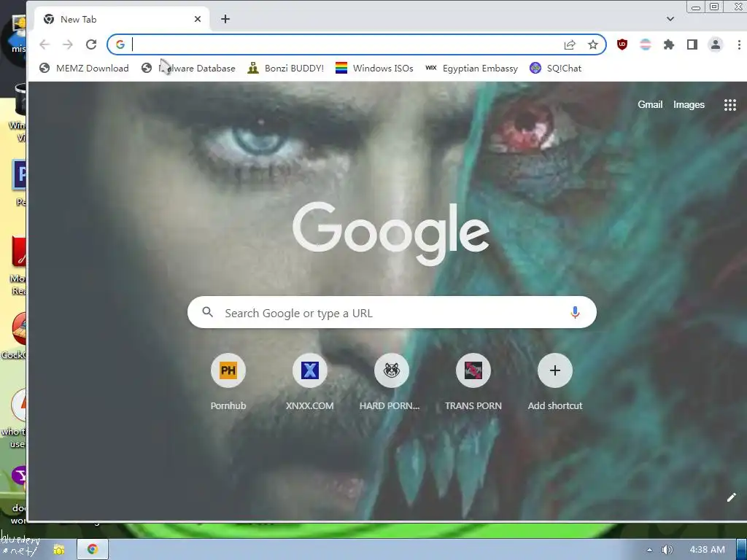747x560 pixels.
Task: Click the 4:38 AM taskbar clock
Action: coord(707,550)
